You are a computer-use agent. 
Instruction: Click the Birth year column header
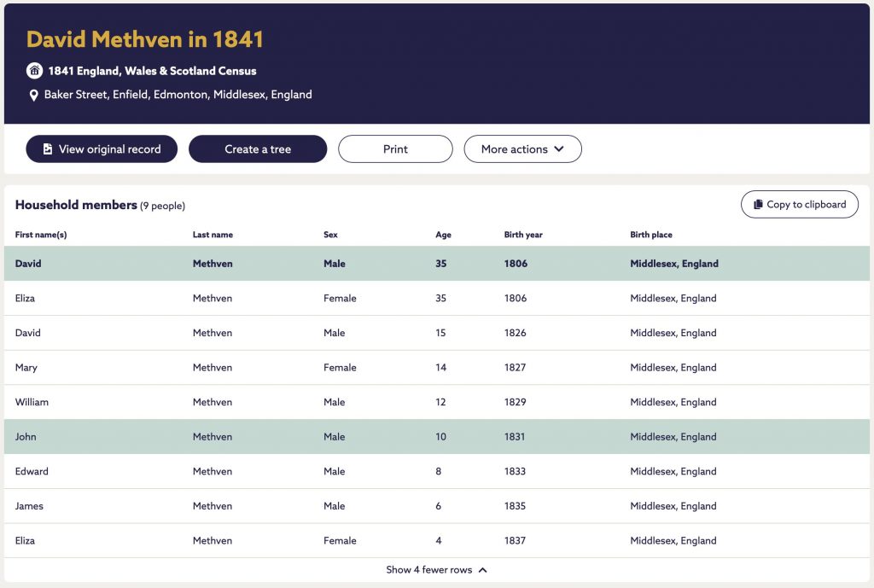point(523,235)
